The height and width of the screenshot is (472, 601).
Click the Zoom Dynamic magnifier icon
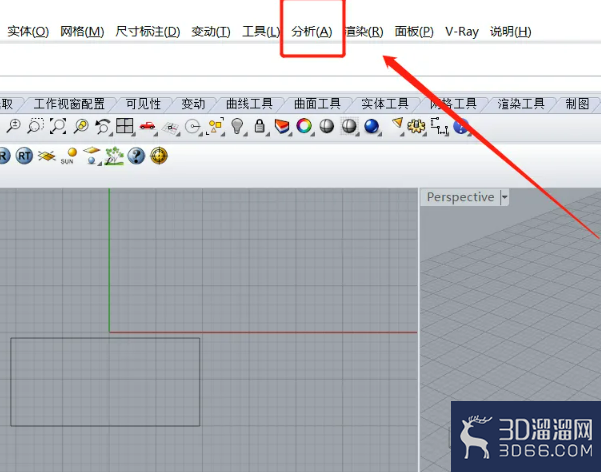point(13,126)
